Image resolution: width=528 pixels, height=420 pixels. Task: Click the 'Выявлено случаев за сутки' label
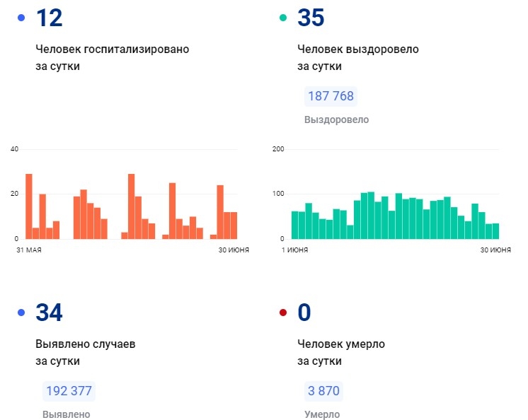85,352
